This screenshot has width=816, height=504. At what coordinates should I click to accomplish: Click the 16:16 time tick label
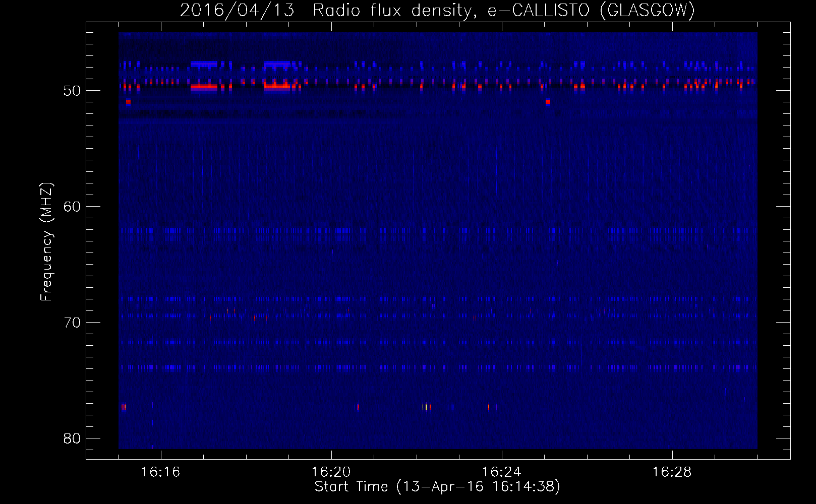coord(161,472)
